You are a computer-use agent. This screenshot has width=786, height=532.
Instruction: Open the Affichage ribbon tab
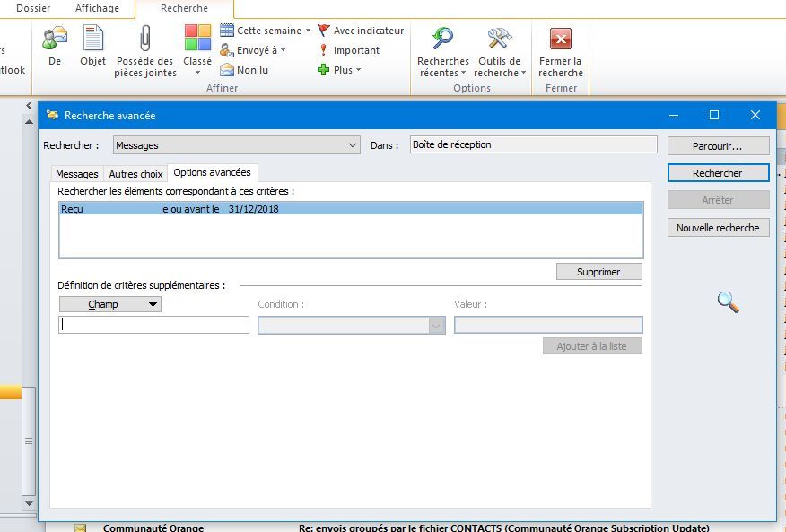pyautogui.click(x=97, y=8)
